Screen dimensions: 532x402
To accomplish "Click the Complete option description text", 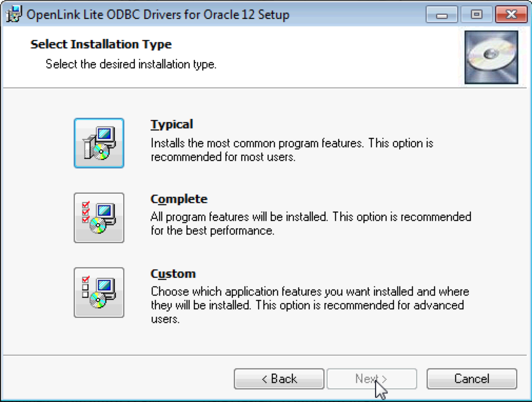I will point(311,224).
